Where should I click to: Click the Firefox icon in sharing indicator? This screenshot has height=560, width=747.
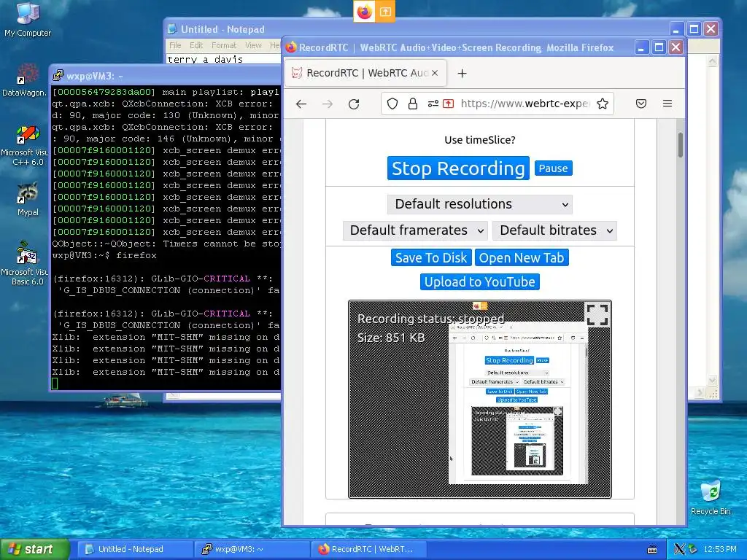(x=365, y=12)
